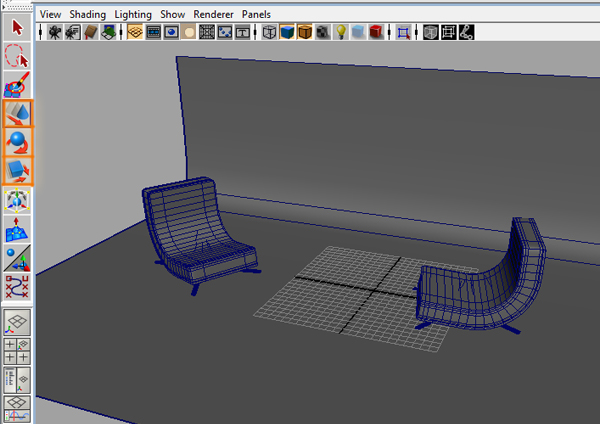Pick the Soft Modification tool
Screen dimensions: 600x424
[18, 230]
